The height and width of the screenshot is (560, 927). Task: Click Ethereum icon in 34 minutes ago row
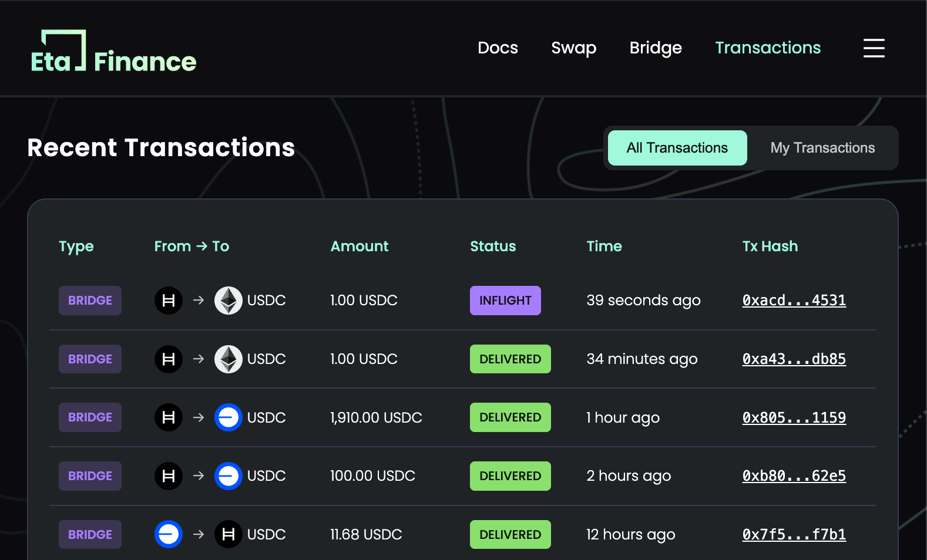[x=228, y=359]
